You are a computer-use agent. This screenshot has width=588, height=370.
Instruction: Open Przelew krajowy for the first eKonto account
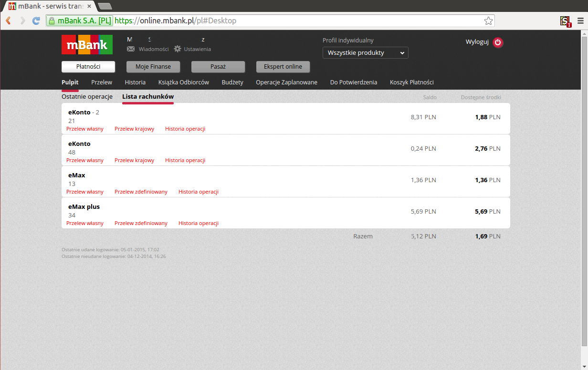pos(134,128)
